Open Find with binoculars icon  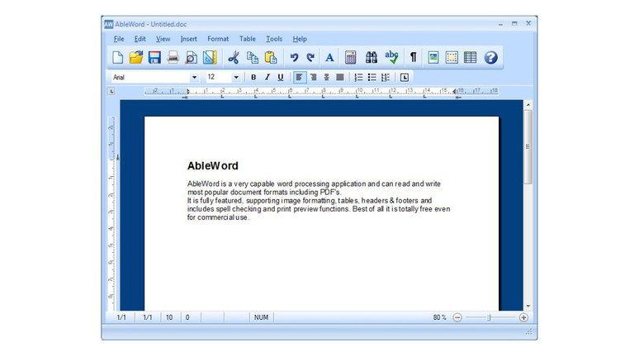pos(372,58)
